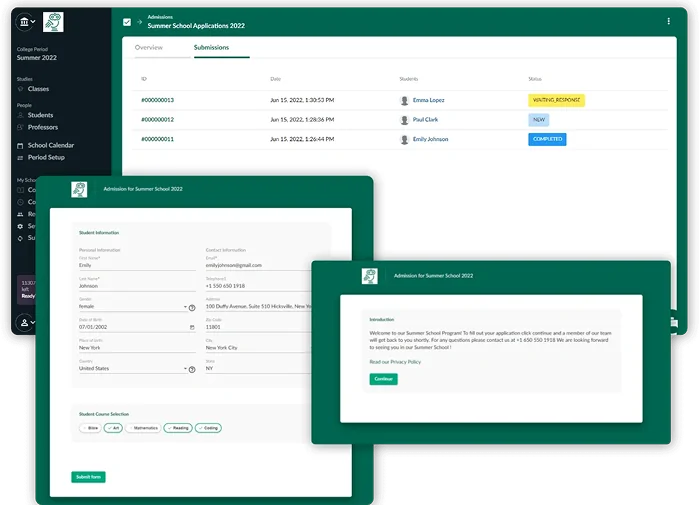Click the School Calendar icon in sidebar
This screenshot has width=700, height=505.
point(20,145)
